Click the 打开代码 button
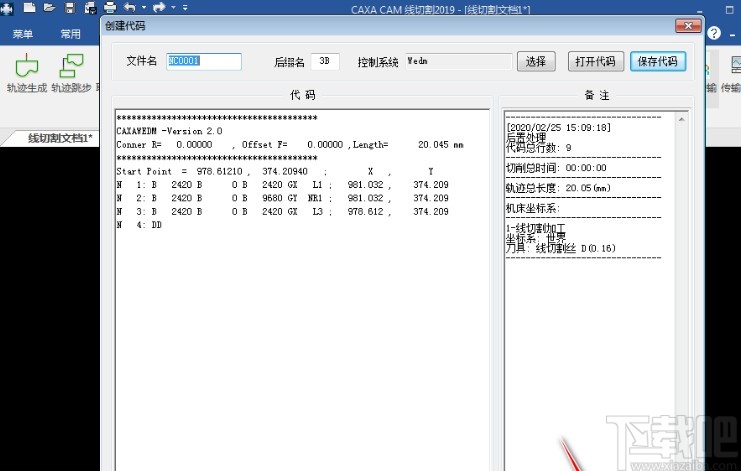Screen dimensions: 741x471 tap(595, 61)
